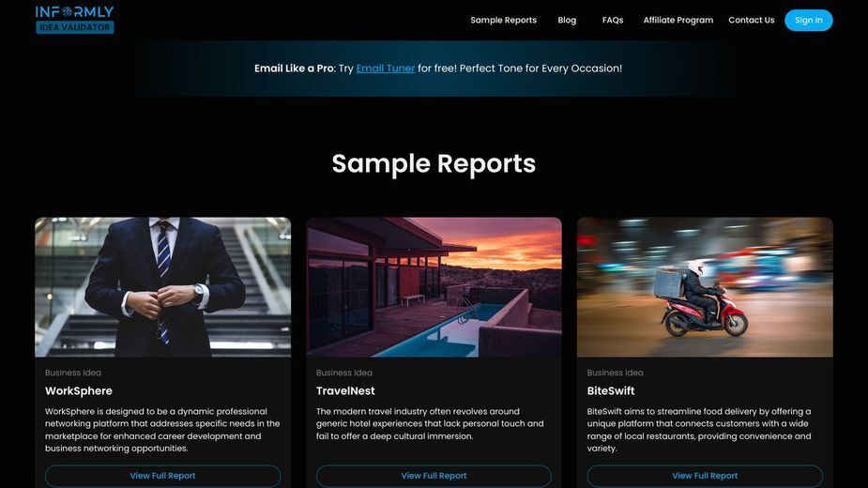Open the FAQs nav link
The width and height of the screenshot is (868, 488).
pos(612,20)
